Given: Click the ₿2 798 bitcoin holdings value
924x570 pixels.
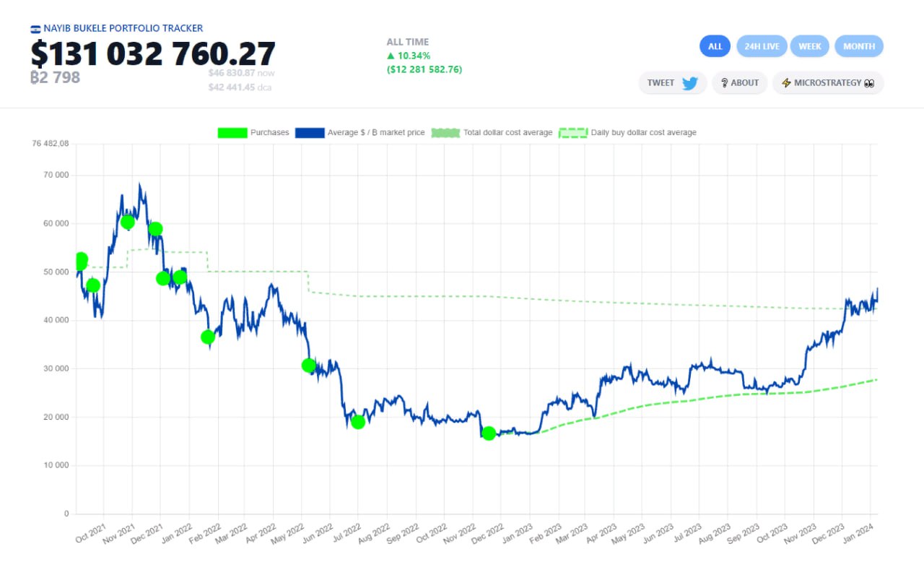Looking at the screenshot, I should [55, 77].
